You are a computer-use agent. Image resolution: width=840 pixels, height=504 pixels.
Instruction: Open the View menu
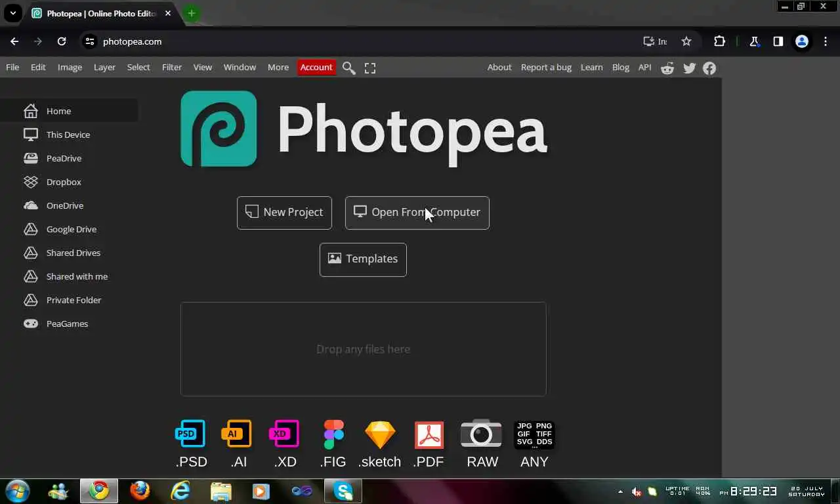pos(202,67)
